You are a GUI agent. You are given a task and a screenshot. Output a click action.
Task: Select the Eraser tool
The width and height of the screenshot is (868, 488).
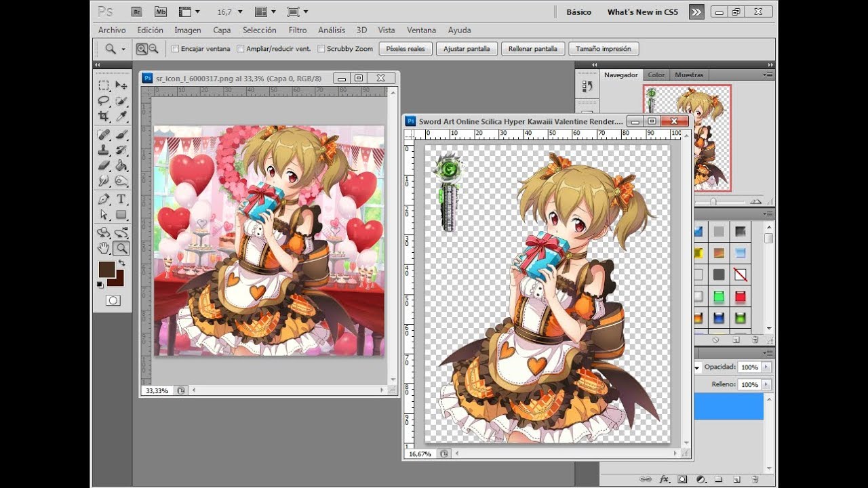point(104,165)
